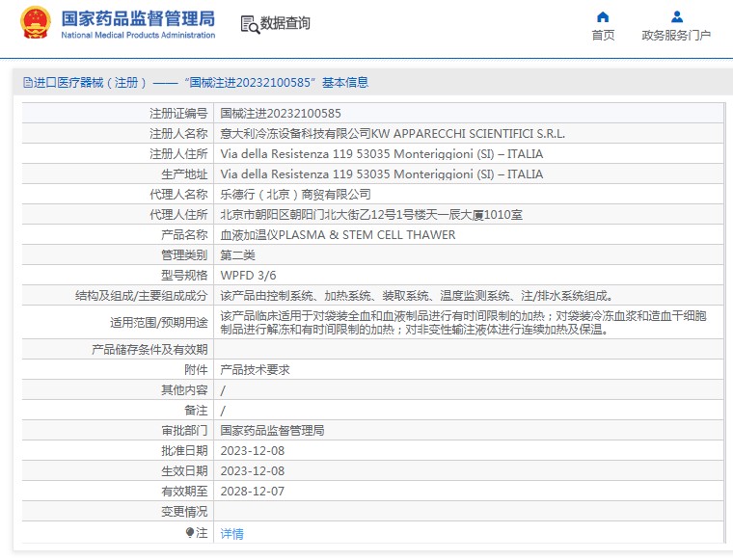This screenshot has height=560, width=733.
Task: Click the 首页 home icon
Action: 603,17
